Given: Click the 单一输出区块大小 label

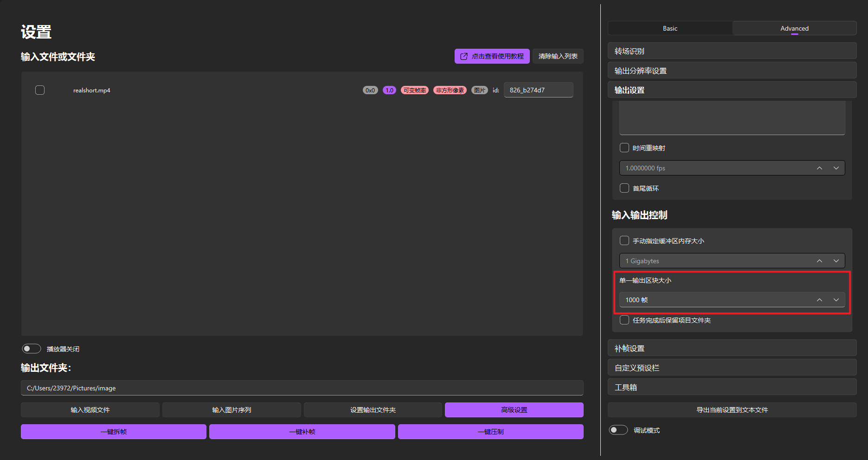Looking at the screenshot, I should [x=645, y=280].
